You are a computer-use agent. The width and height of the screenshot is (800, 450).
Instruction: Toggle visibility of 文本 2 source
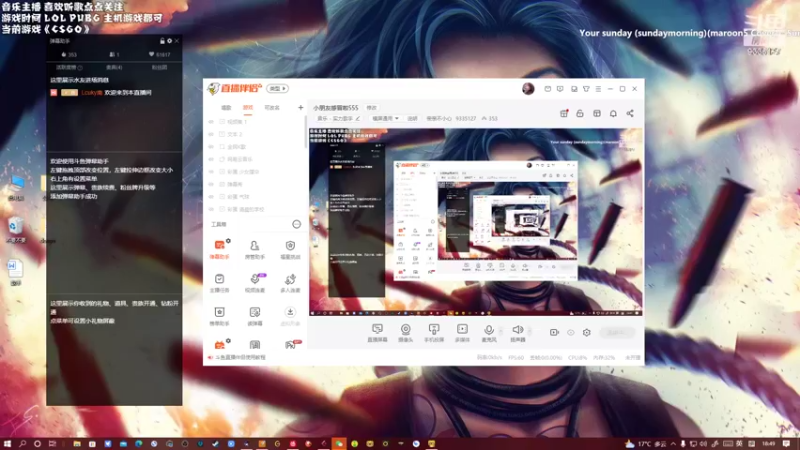click(211, 134)
